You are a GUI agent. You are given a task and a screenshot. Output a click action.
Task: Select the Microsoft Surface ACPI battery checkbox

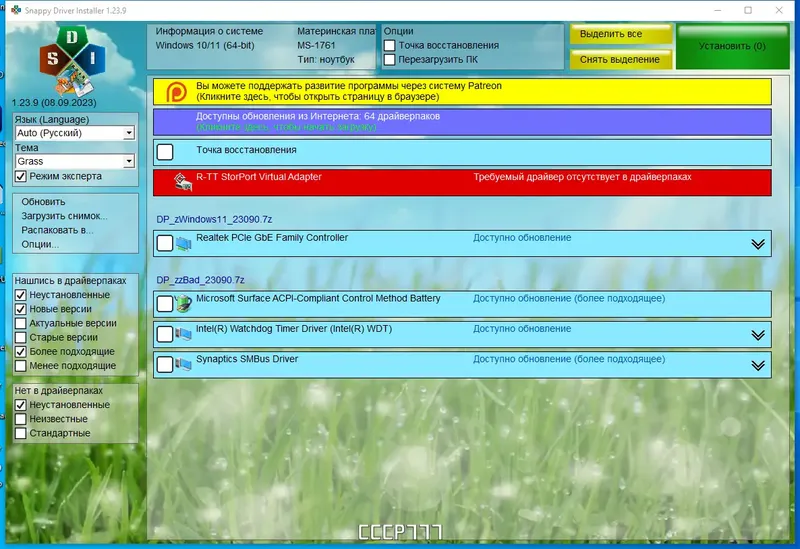[x=165, y=304]
